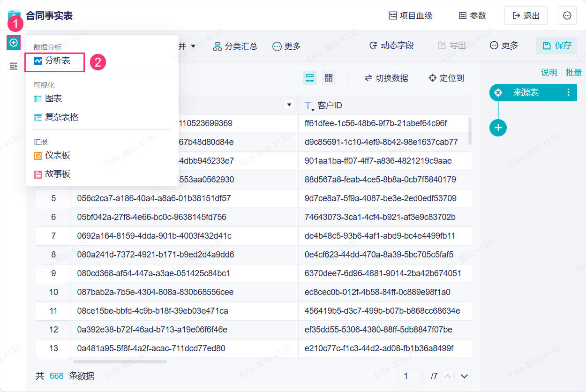586x392 pixels.
Task: Select cell 0a392e38-b72f-46ad-b713-a19e06f6f46e
Action: tap(185, 330)
